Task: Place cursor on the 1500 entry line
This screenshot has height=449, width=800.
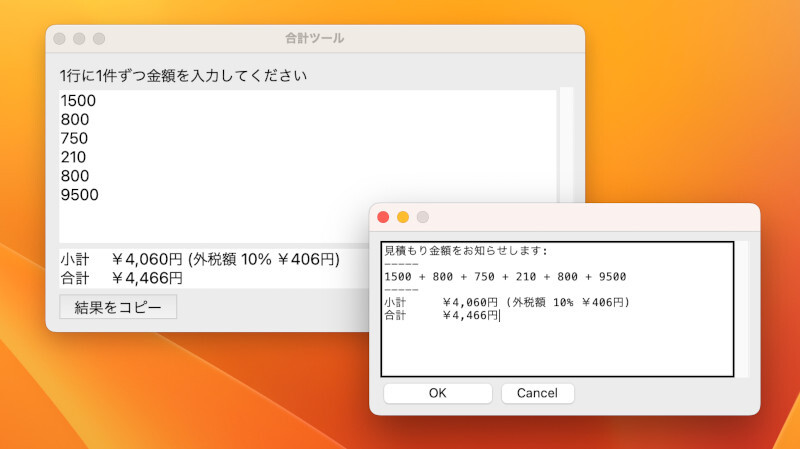Action: coord(77,100)
